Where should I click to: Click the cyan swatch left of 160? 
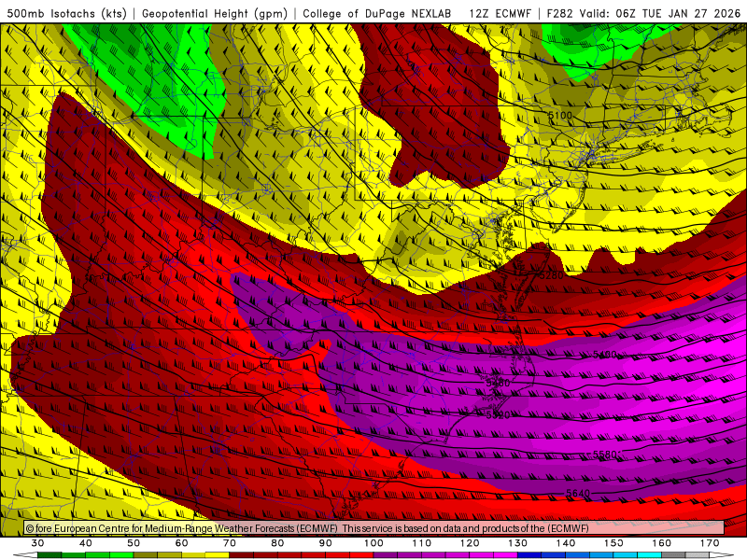650,555
